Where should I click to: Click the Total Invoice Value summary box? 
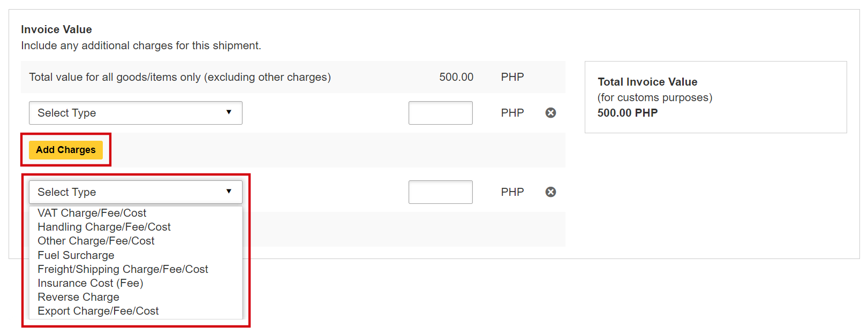click(x=716, y=97)
